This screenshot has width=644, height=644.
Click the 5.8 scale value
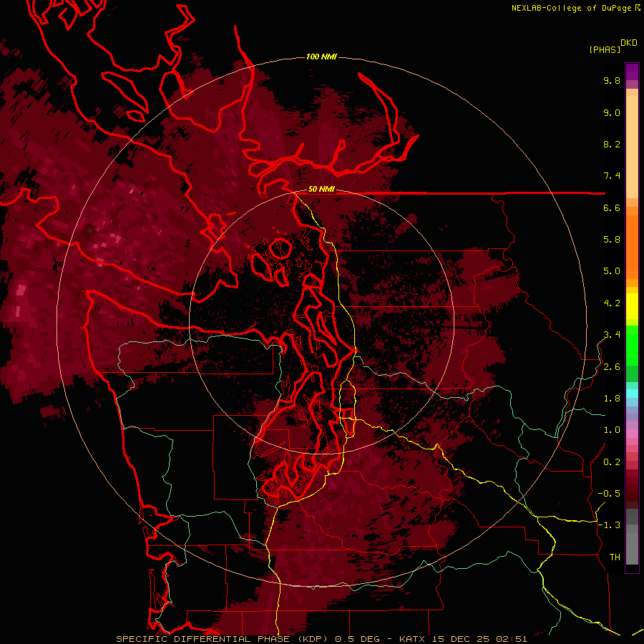coord(612,240)
